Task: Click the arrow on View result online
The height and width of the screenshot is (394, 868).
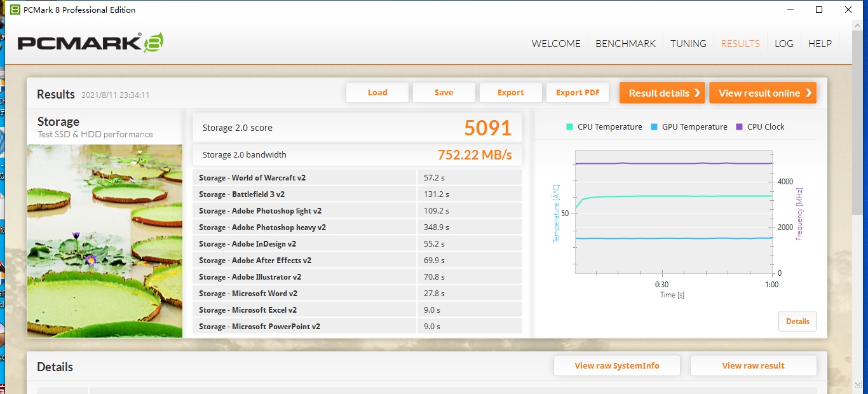Action: [808, 93]
